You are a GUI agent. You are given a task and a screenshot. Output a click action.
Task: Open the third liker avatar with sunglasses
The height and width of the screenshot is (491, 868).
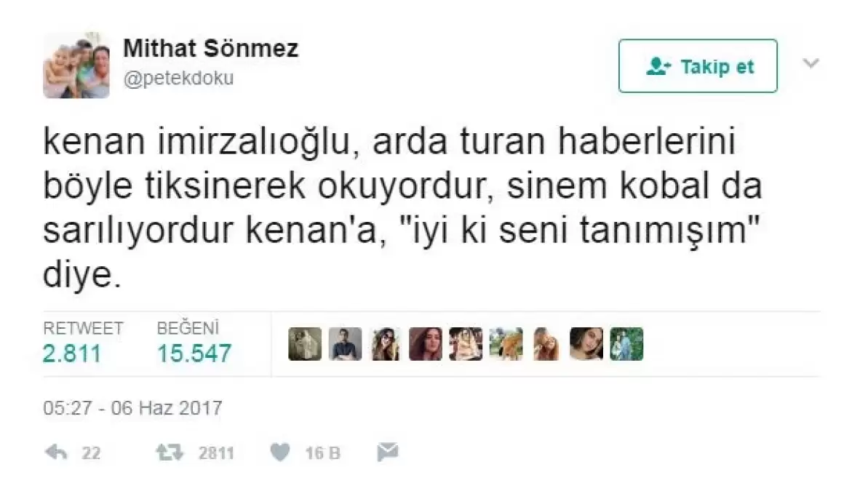coord(386,344)
